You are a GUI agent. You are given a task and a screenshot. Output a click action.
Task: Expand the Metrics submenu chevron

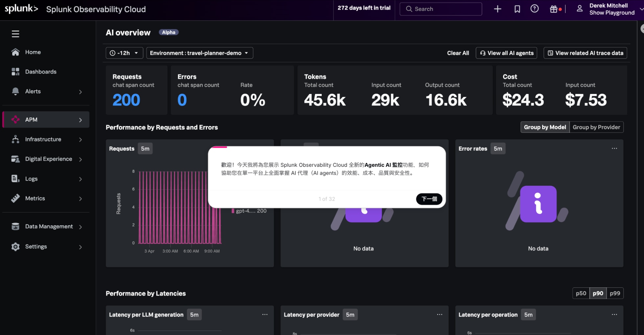[80, 199]
